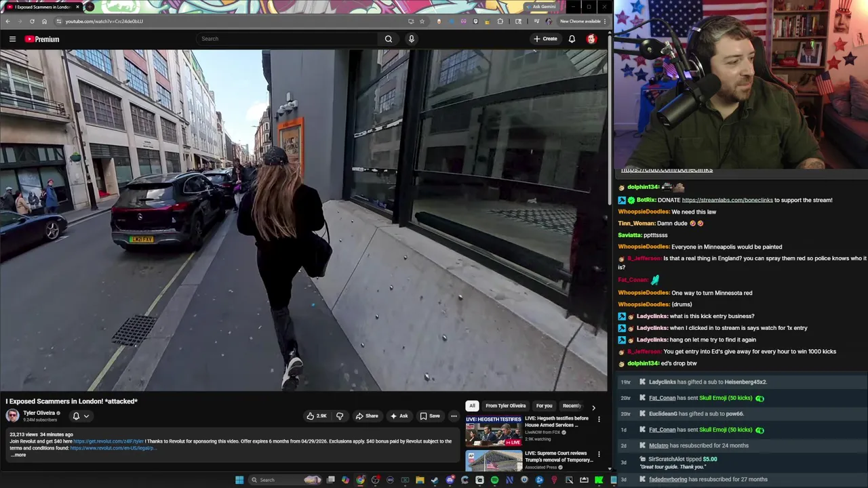Image resolution: width=868 pixels, height=488 pixels.
Task: Expand the description with ...more
Action: (x=18, y=455)
